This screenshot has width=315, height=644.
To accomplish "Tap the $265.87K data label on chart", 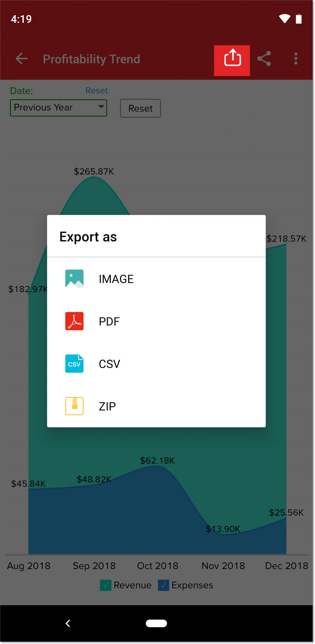I will coord(94,171).
